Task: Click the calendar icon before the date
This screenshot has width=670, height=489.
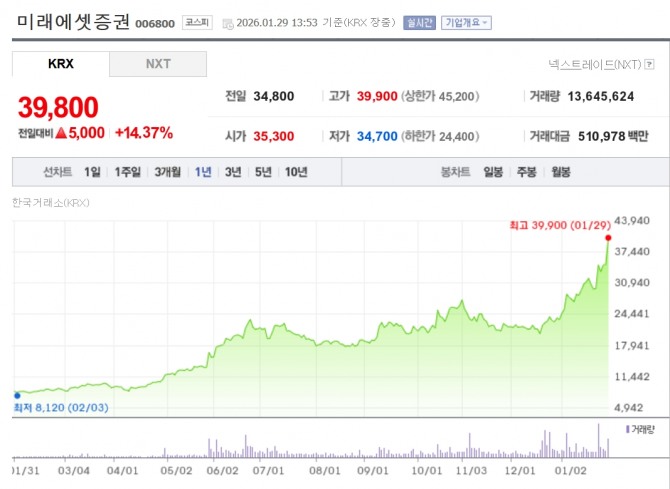Action: tap(228, 23)
